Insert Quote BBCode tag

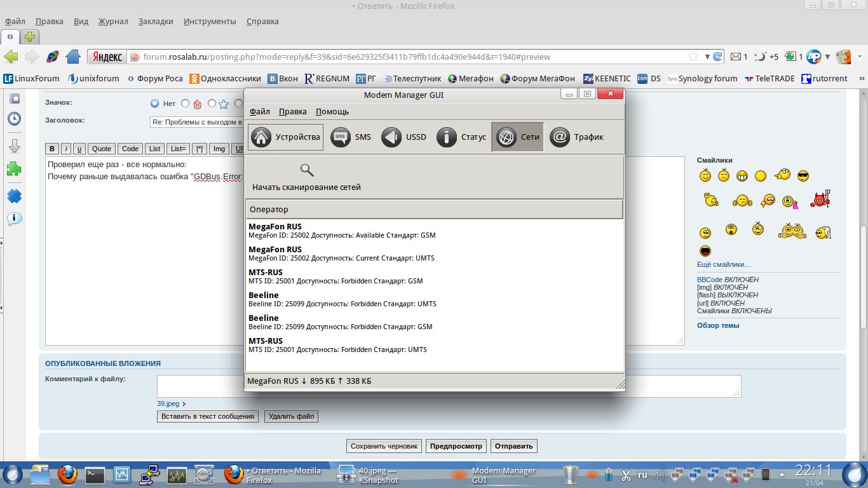point(102,149)
